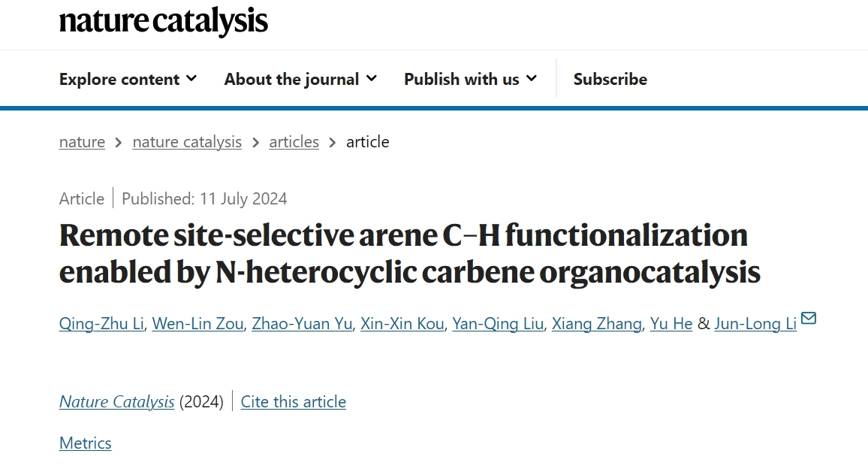
Task: Open the Subscribe page
Action: coord(610,79)
